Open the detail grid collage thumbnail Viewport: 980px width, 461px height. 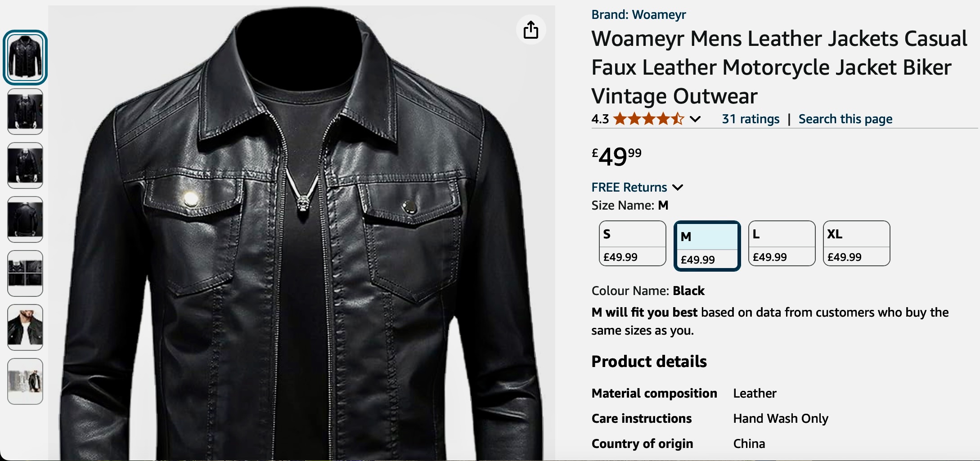[x=25, y=273]
